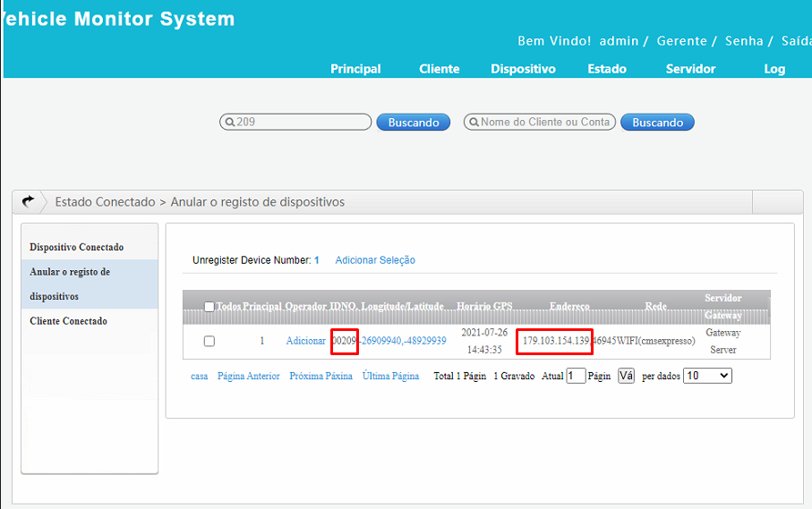Select Cliente Conectado in the sidebar
This screenshot has width=812, height=509.
coord(68,321)
